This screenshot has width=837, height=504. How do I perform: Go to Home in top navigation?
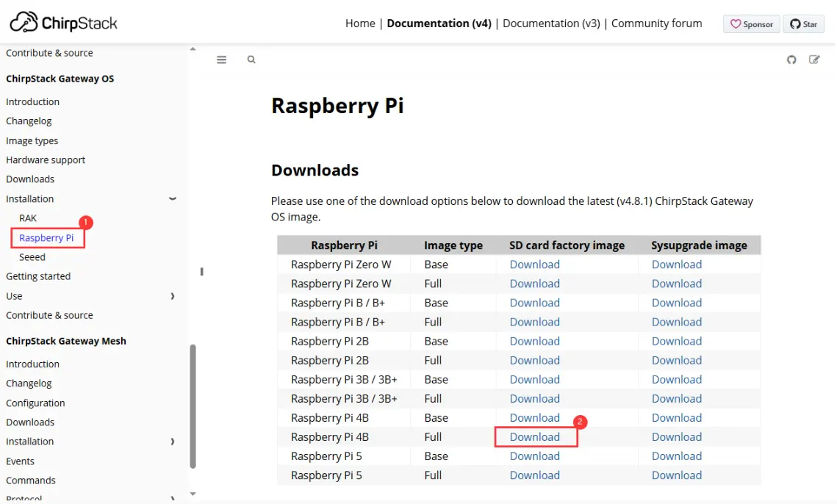360,24
